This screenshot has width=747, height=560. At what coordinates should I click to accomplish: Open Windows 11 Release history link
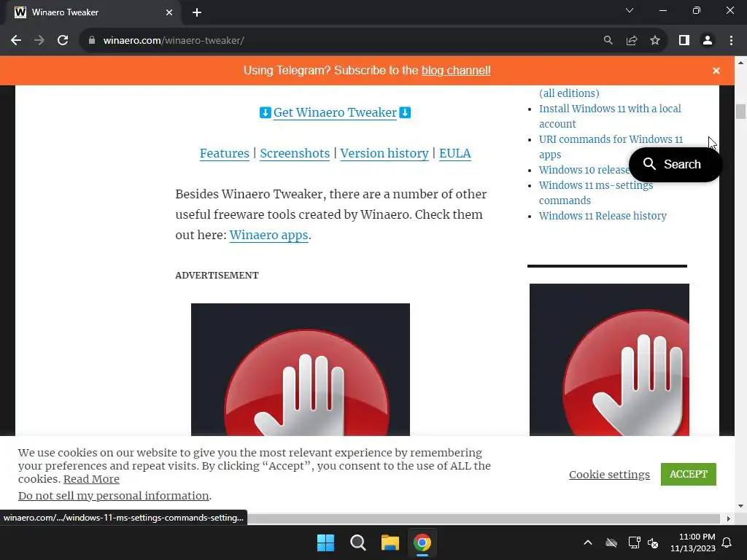(x=603, y=216)
